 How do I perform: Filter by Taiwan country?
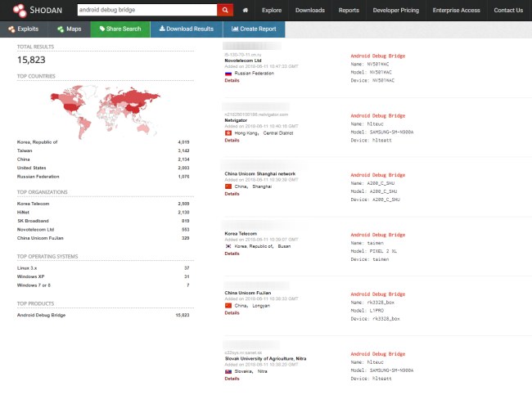click(x=25, y=150)
